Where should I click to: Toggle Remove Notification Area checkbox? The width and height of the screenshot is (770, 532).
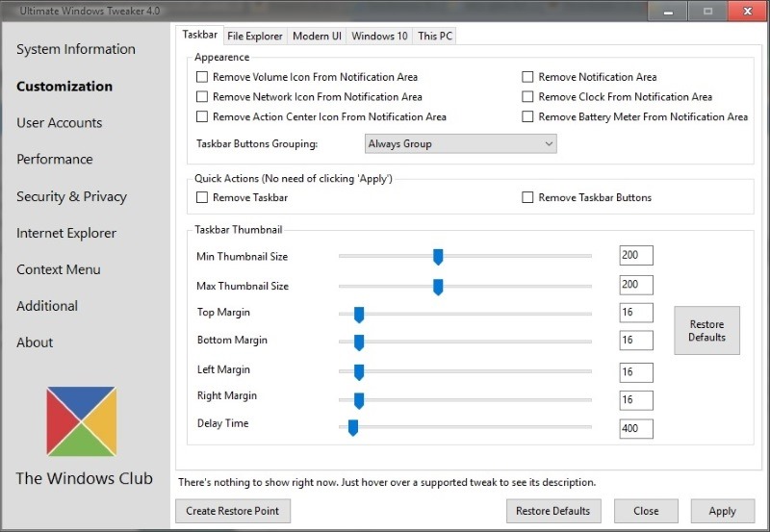pyautogui.click(x=527, y=77)
